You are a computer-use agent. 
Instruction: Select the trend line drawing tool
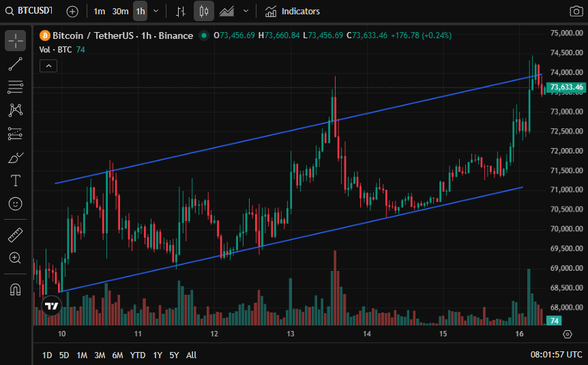pos(16,64)
